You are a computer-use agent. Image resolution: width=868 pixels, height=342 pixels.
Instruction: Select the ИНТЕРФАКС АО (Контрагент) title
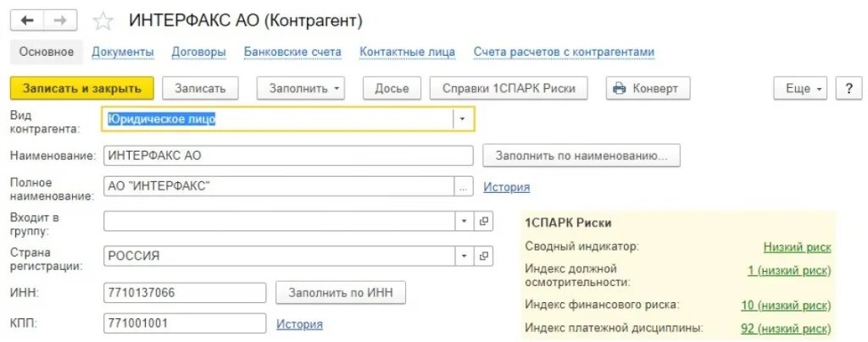(246, 21)
